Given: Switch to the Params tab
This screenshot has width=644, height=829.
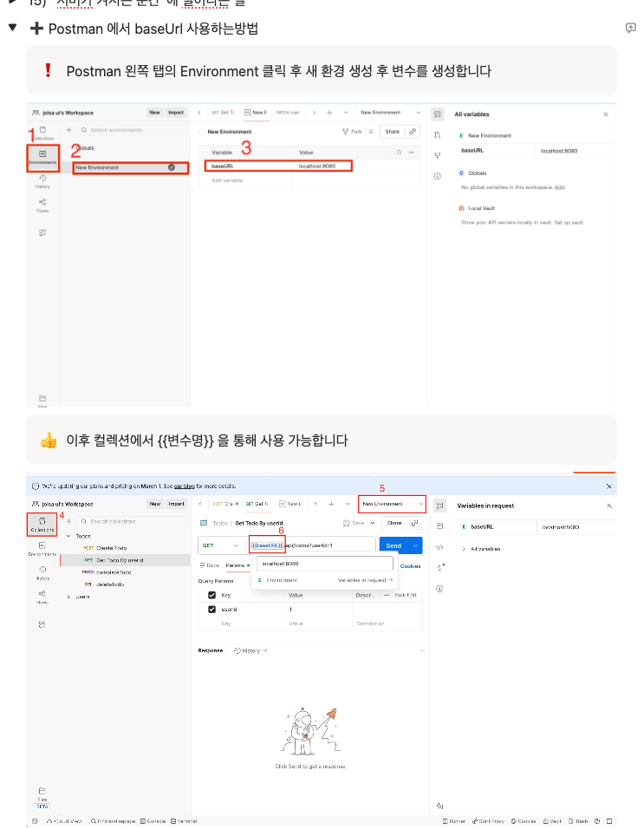Looking at the screenshot, I should (x=236, y=565).
